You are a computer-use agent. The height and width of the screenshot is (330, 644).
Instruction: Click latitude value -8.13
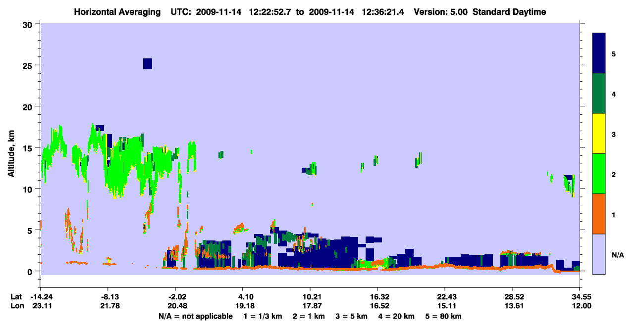point(108,297)
